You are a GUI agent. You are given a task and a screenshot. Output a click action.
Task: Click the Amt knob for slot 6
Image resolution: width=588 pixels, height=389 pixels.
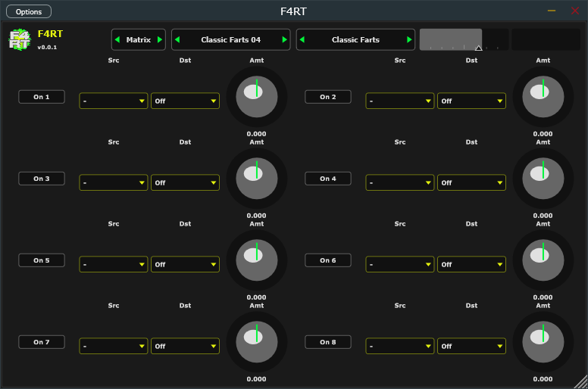[x=543, y=260]
